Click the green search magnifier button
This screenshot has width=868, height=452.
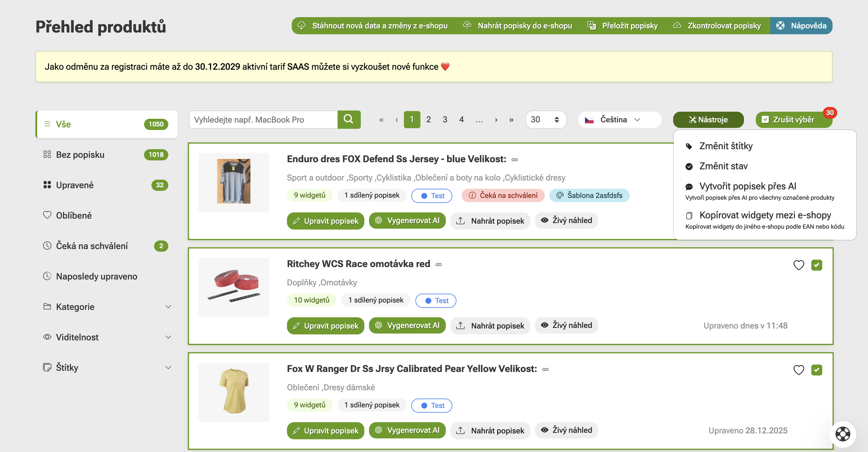(349, 119)
